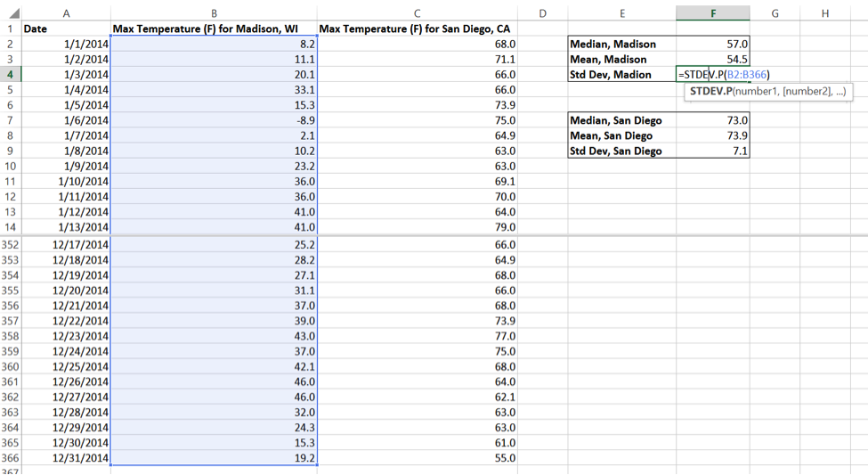Click the cell containing the =STDEV.P formula

(x=712, y=74)
